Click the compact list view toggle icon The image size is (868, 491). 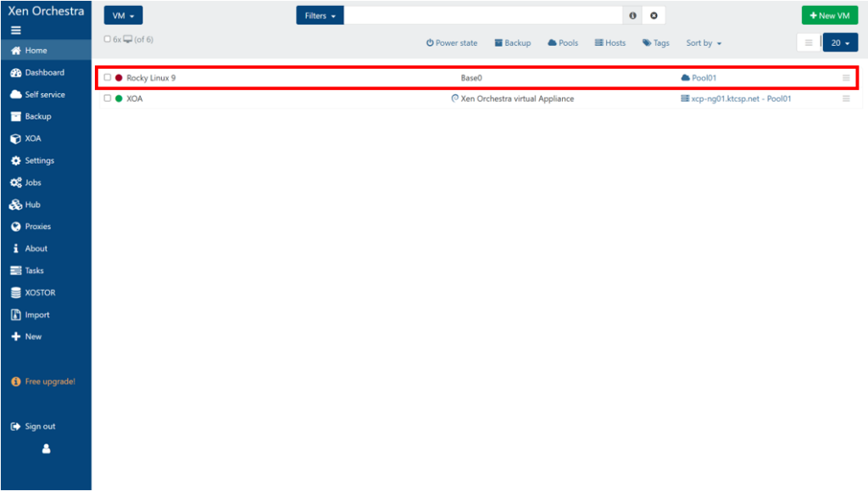pyautogui.click(x=808, y=42)
